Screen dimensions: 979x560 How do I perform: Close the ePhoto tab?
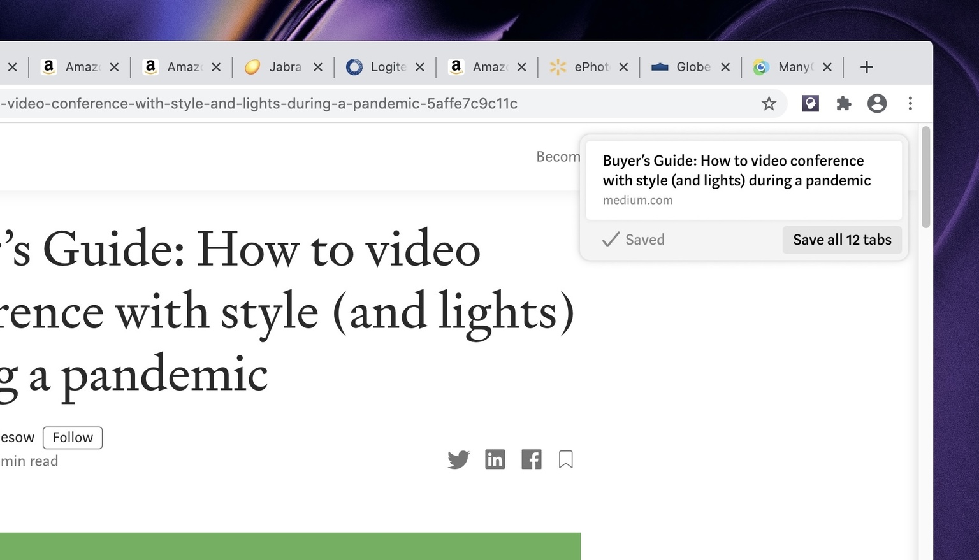[x=624, y=66]
